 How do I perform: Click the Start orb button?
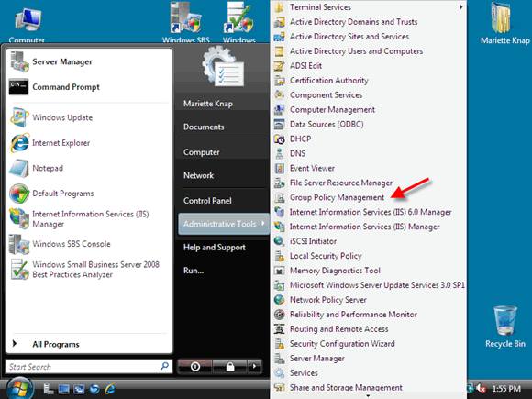coord(19,389)
